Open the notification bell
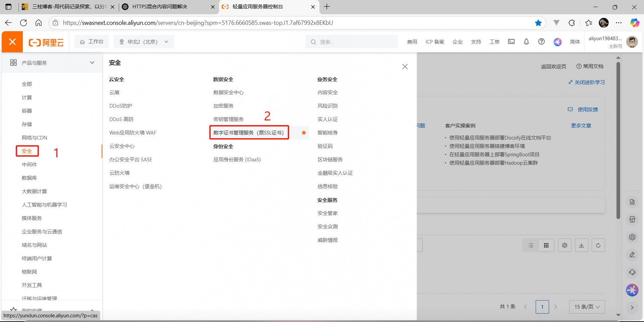Image resolution: width=644 pixels, height=322 pixels. [x=526, y=42]
